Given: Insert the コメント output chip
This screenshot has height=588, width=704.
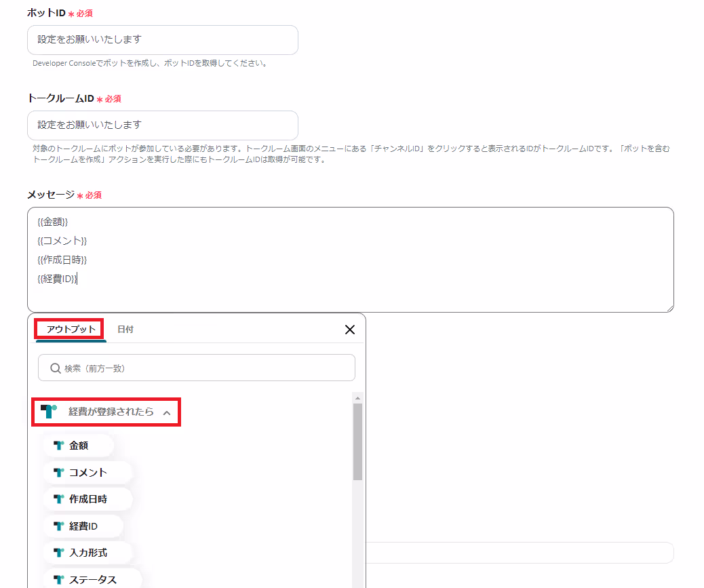Looking at the screenshot, I should point(87,472).
